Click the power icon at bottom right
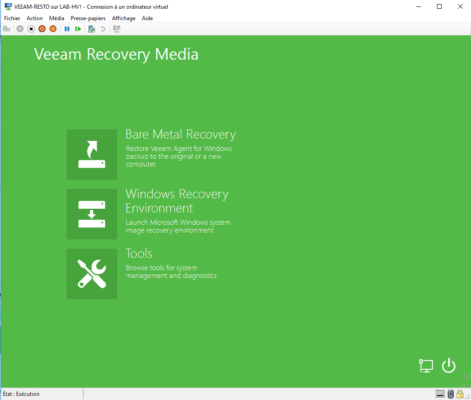 coord(449,366)
